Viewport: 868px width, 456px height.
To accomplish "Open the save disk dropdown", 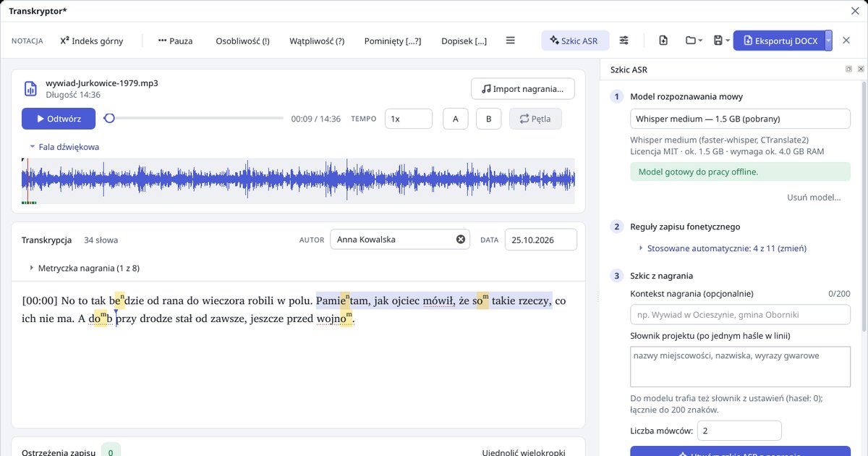I will (x=720, y=41).
